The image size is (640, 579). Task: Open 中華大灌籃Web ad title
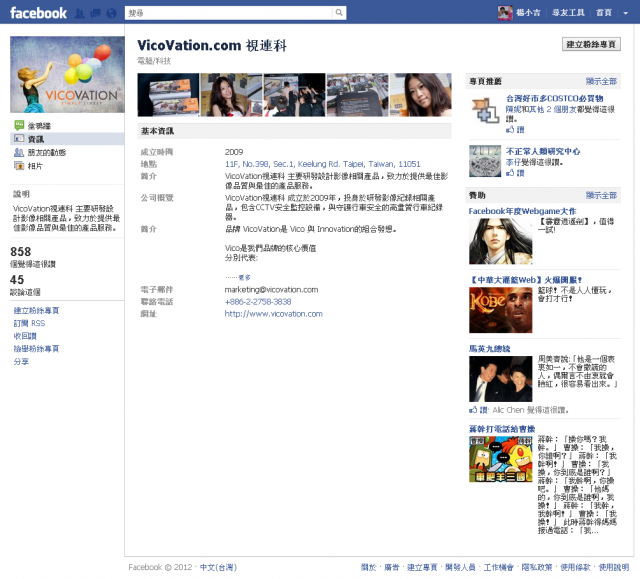click(526, 280)
